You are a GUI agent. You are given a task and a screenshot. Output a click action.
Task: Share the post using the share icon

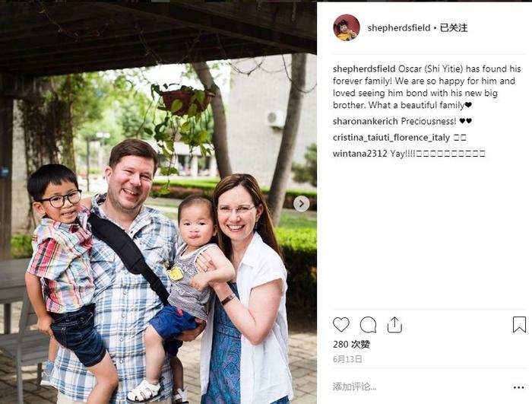point(394,325)
